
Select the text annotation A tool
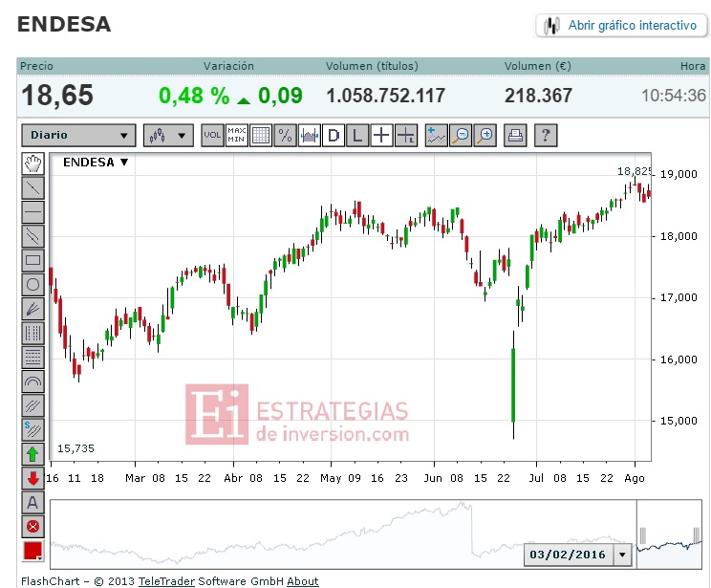pyautogui.click(x=32, y=502)
